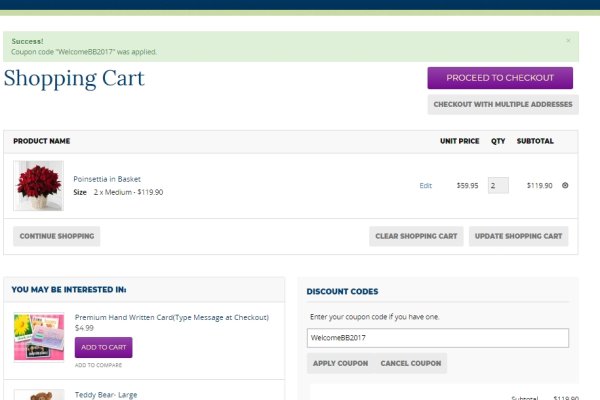Focus the quantity field for Poinsettia
This screenshot has width=600, height=400.
point(498,185)
